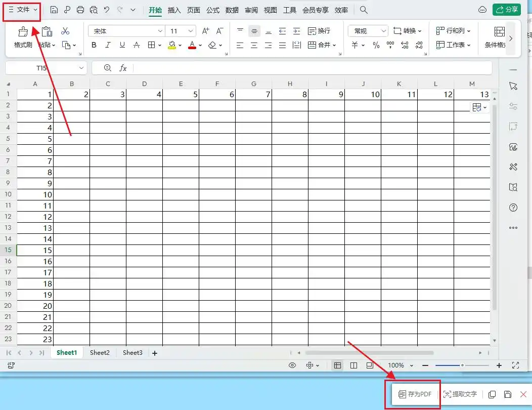Click the Conditional Formatting icon
Screen dimensions: 532x410
point(499,31)
